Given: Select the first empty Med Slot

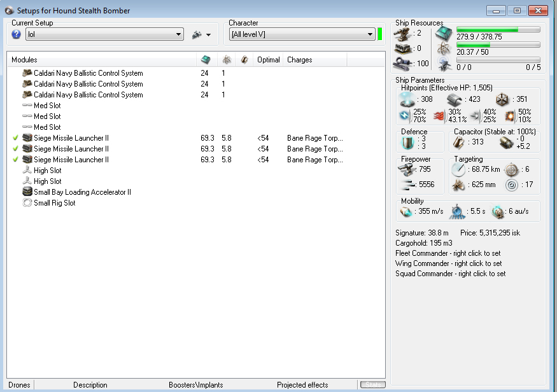Looking at the screenshot, I should pos(47,106).
